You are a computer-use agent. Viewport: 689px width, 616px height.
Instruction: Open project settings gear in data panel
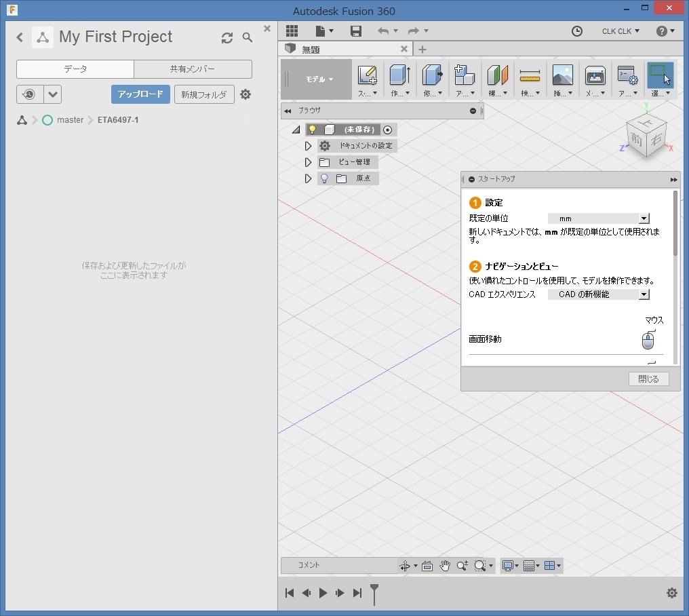pos(245,94)
